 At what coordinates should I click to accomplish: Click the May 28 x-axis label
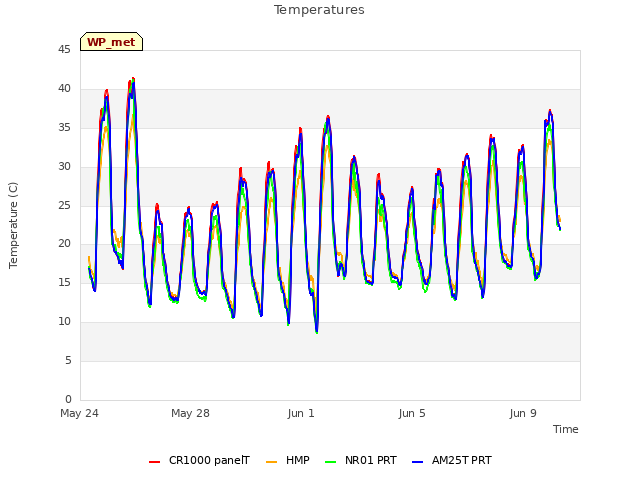(x=190, y=413)
